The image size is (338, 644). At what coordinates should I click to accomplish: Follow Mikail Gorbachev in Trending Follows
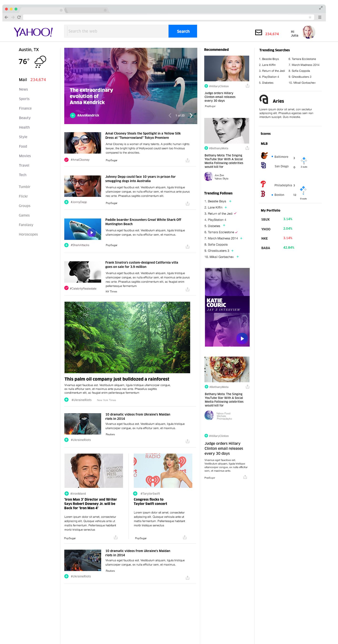click(x=238, y=257)
